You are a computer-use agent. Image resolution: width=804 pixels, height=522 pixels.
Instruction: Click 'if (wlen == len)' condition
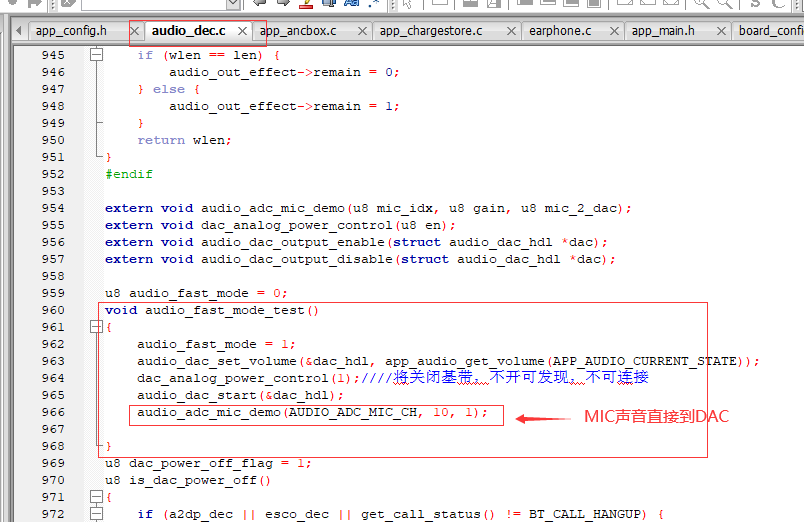200,55
